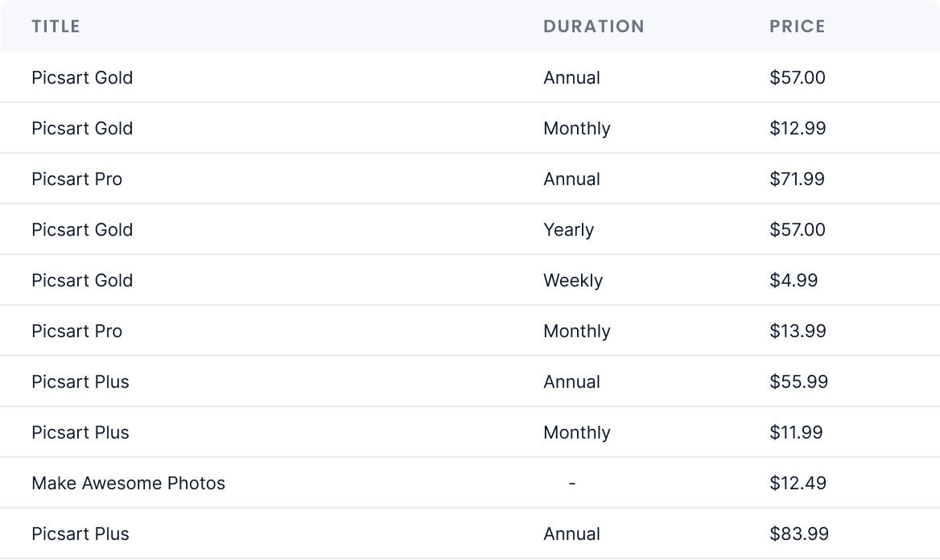Click the TITLE column header

click(56, 27)
